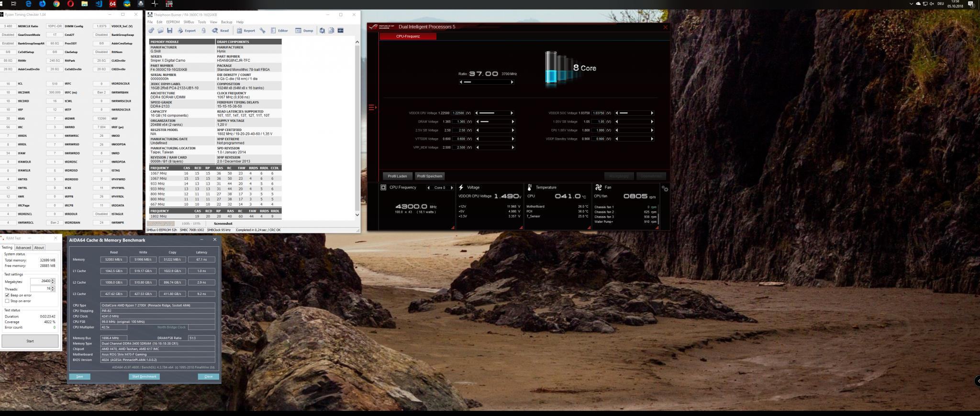Image resolution: width=980 pixels, height=416 pixels.
Task: Select previous core with the Core 0 left arrow
Action: point(428,187)
